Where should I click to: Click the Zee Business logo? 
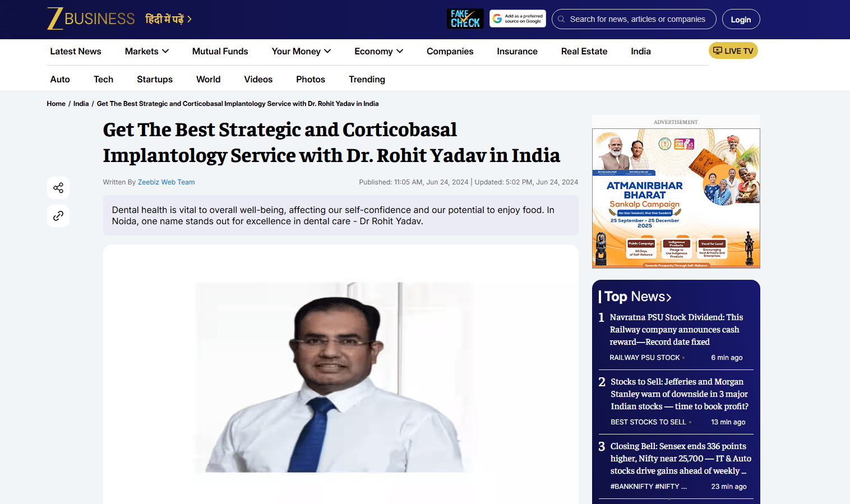(x=91, y=19)
